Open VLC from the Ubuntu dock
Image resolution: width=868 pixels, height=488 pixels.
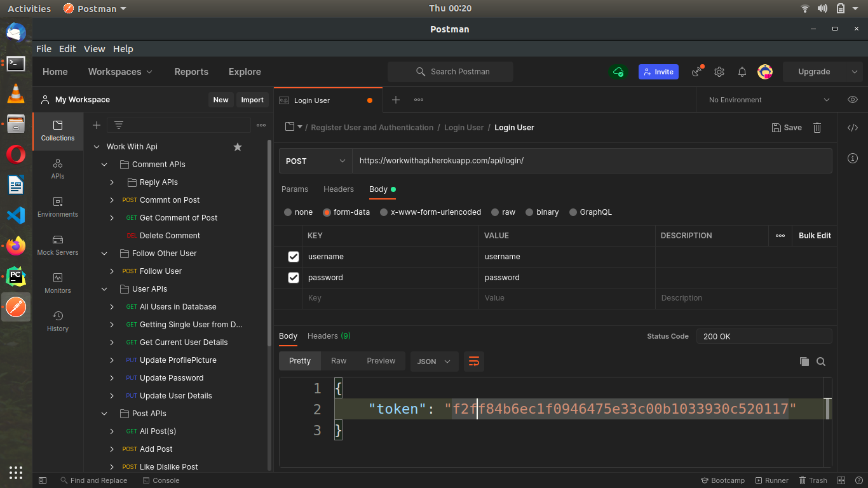coord(16,93)
